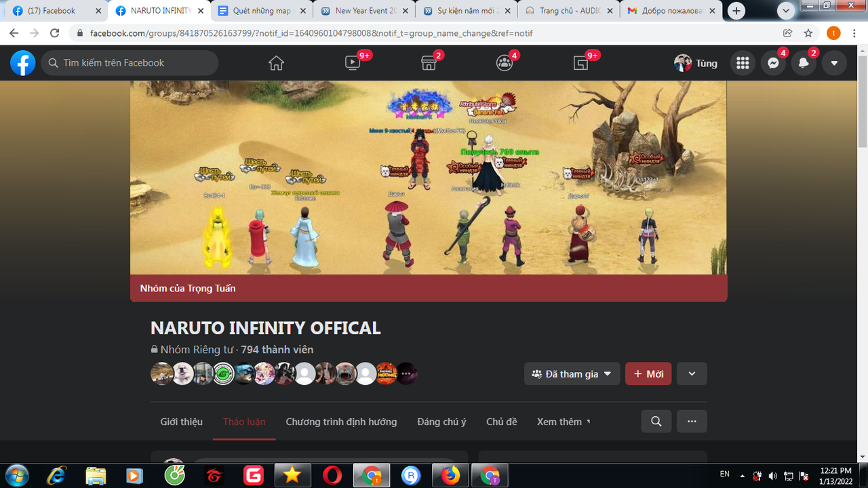Open Facebook home via the logo
The image size is (868, 488).
click(22, 63)
